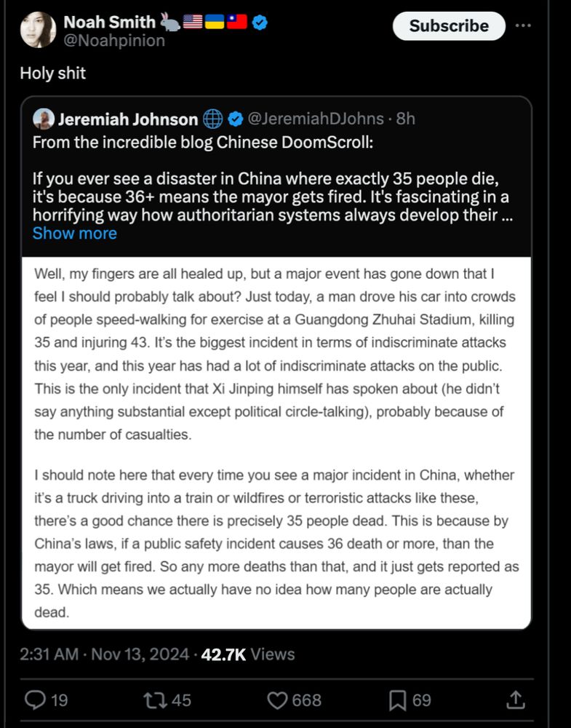Bookmark this post
The image size is (571, 728).
pos(397,700)
